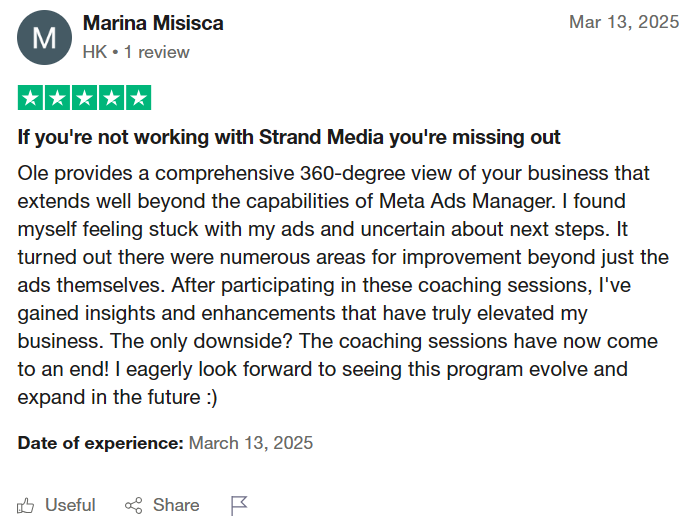
Task: Click the "Useful" text label
Action: pos(70,505)
